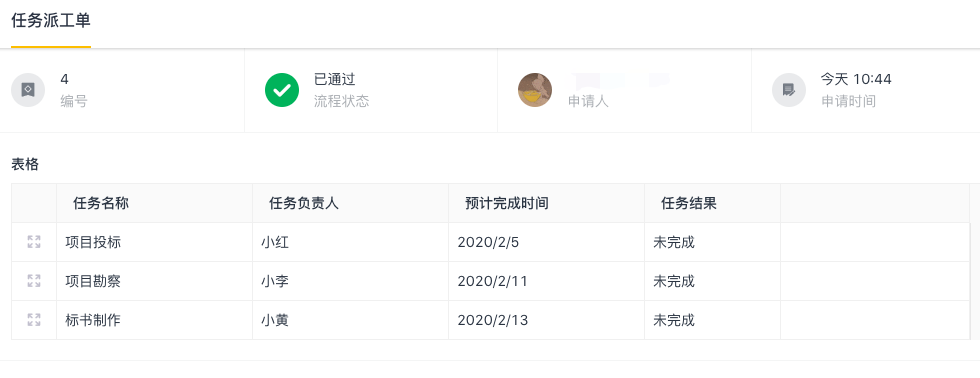Click the 今天 10:44 timestamp

tap(856, 79)
